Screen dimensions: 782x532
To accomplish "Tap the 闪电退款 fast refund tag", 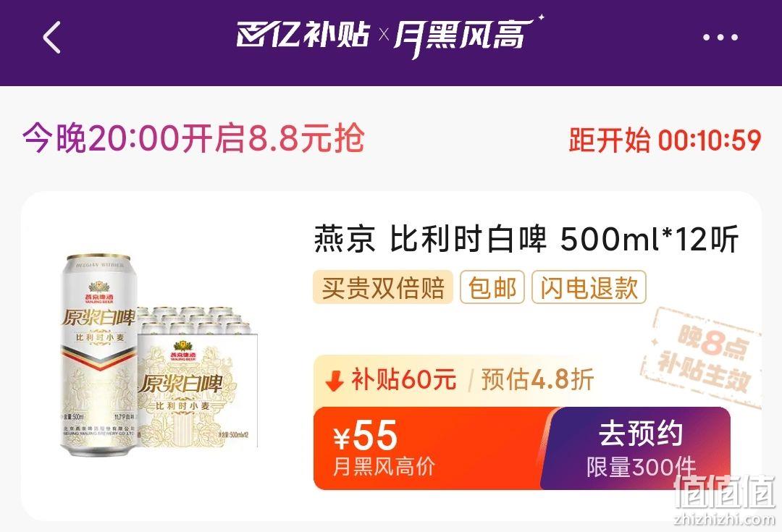I will click(589, 287).
